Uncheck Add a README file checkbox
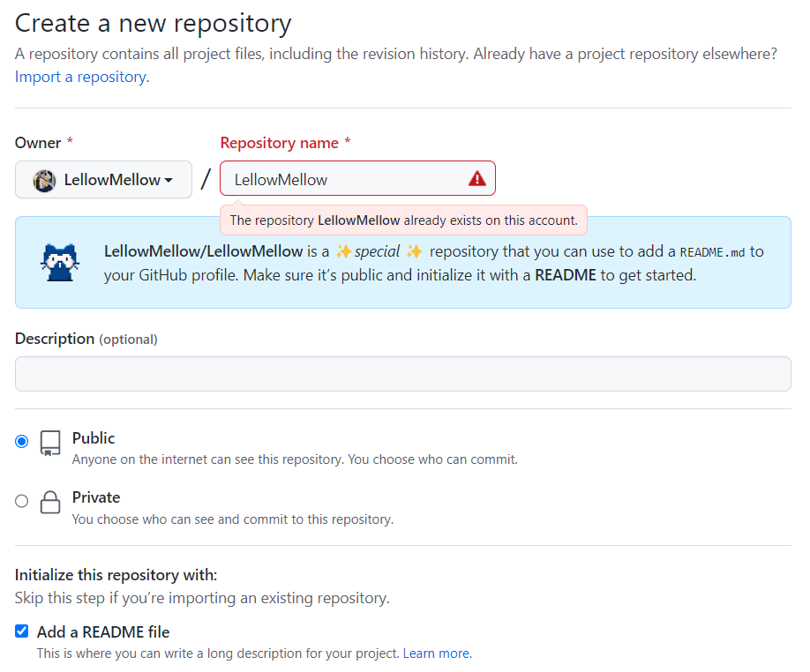 [22, 631]
